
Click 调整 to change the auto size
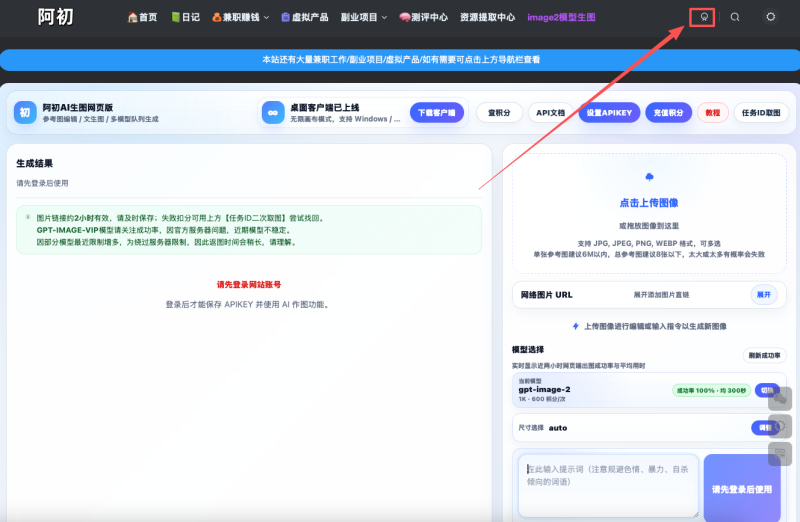[765, 428]
